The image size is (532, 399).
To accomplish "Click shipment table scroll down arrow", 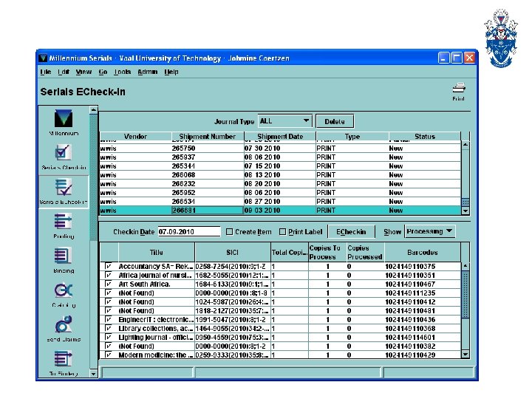I will pos(465,211).
